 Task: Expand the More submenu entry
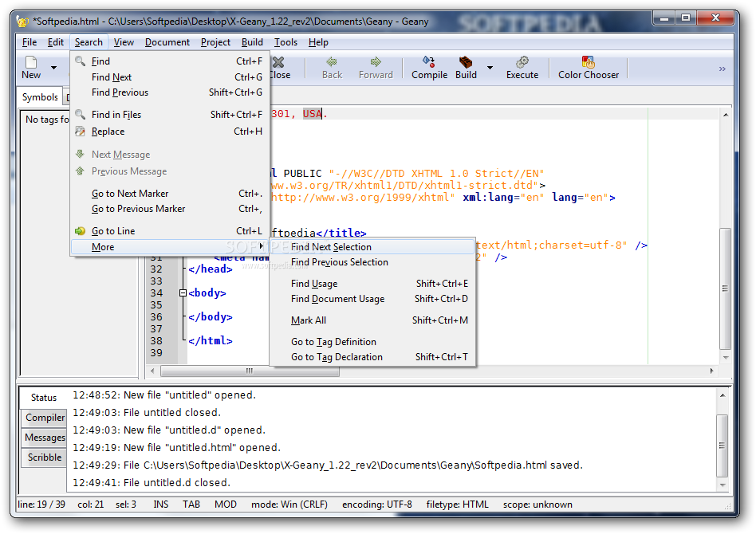tap(170, 247)
